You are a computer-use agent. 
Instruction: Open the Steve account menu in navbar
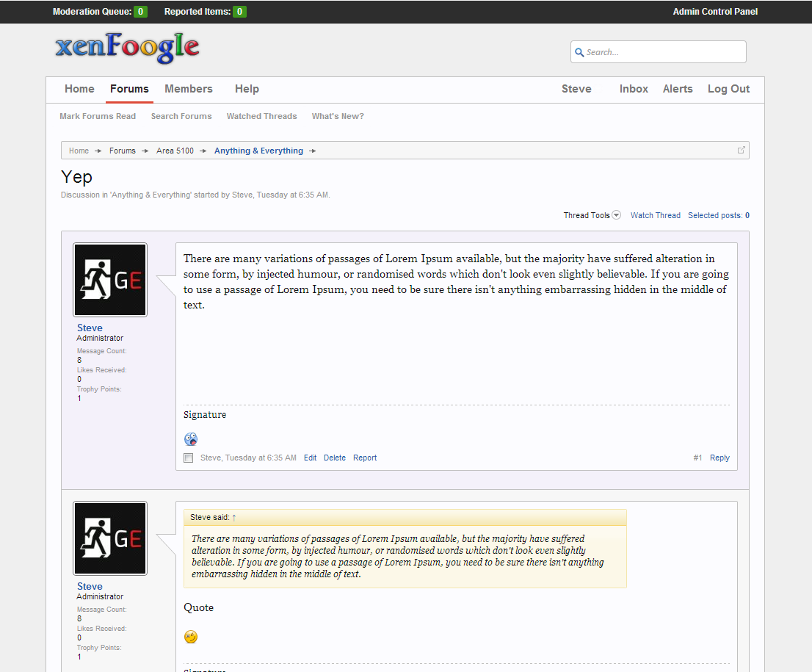click(576, 89)
